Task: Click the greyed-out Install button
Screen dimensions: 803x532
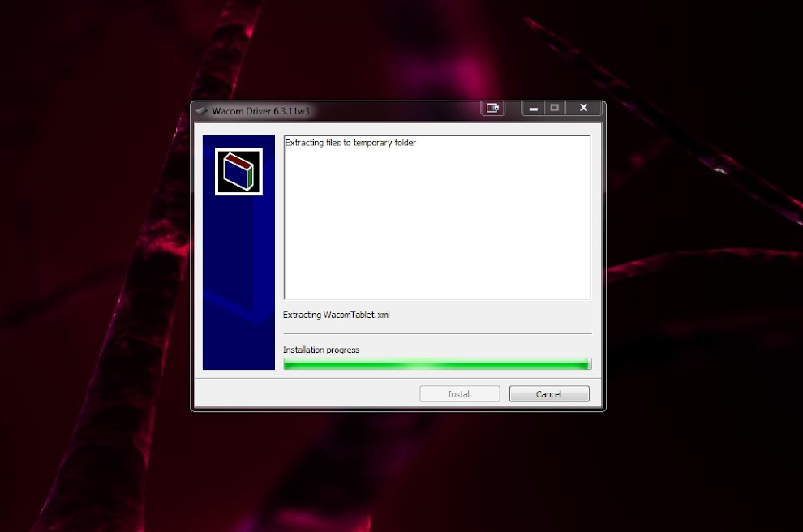Action: [459, 394]
